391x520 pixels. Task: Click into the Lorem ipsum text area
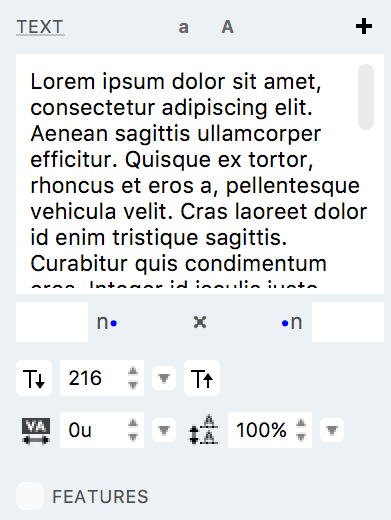tap(187, 174)
